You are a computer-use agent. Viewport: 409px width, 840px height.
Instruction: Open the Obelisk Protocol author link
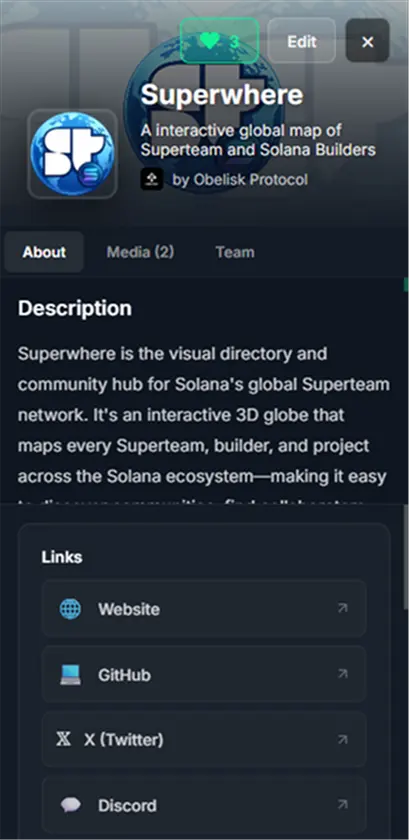[240, 179]
